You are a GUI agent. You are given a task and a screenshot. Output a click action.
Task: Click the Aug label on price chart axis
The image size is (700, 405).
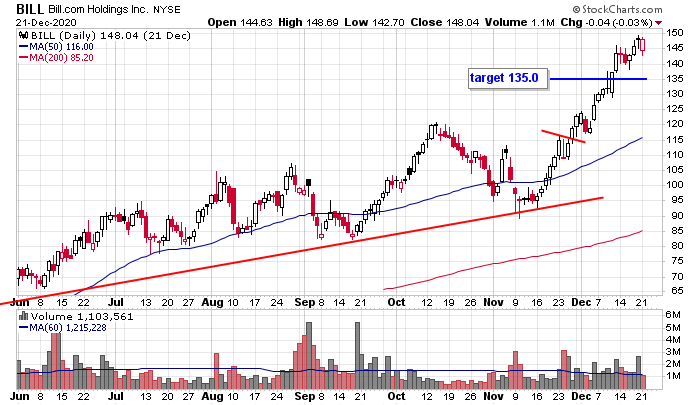(212, 303)
